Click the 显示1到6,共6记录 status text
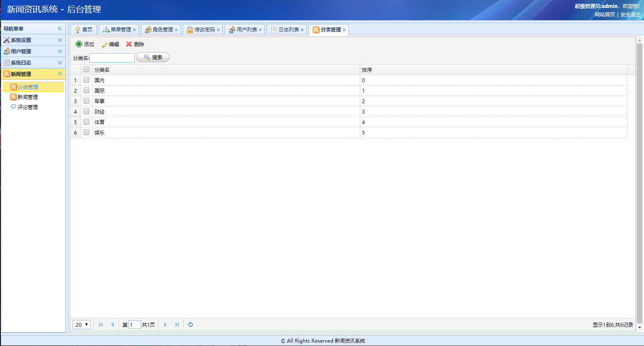Viewport: 644px width, 346px height. coord(613,325)
